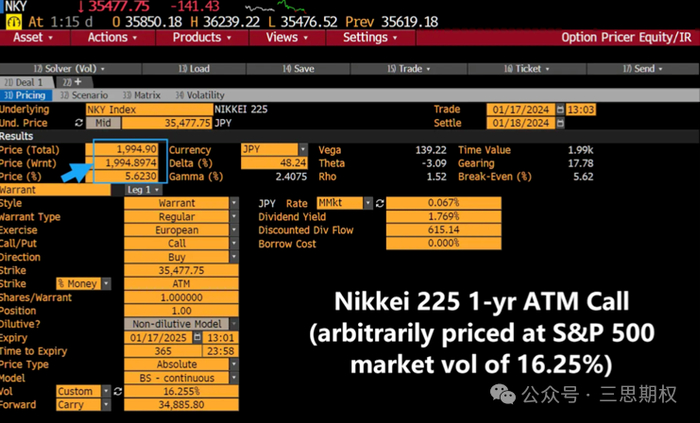Viewport: 700px width, 423px height.
Task: Click the Settle date 01/18/2024 field
Action: click(521, 123)
